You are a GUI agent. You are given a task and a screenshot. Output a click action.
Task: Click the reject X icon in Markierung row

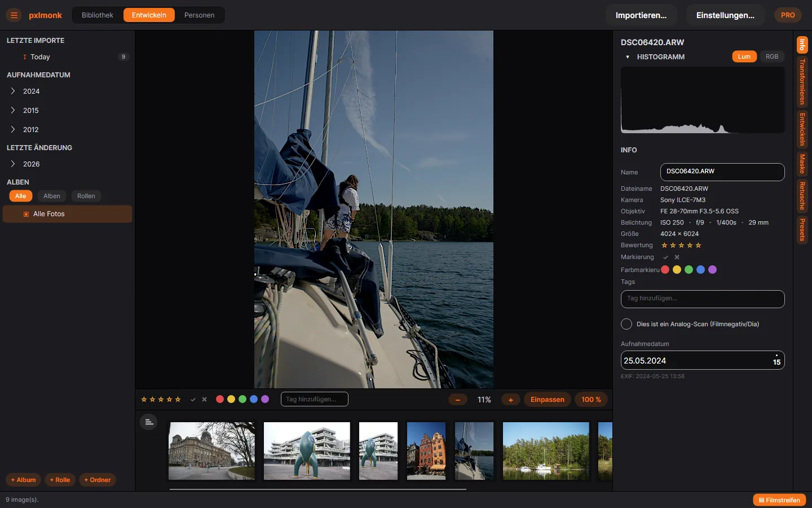[677, 257]
